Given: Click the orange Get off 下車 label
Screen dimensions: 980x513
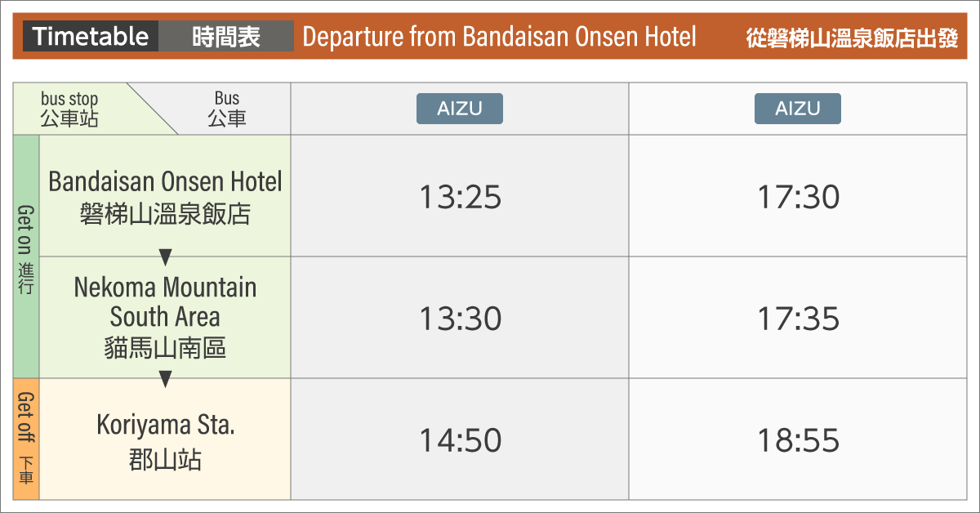Looking at the screenshot, I should click(x=26, y=439).
